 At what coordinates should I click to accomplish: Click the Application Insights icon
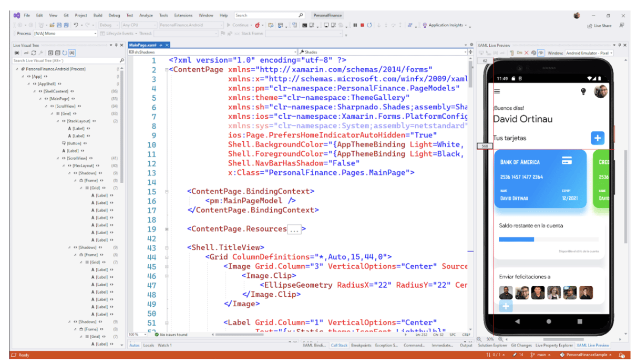424,25
